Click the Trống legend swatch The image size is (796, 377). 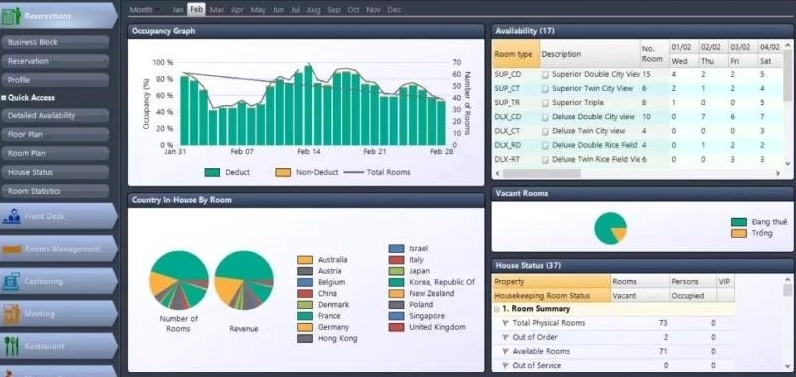pos(739,233)
